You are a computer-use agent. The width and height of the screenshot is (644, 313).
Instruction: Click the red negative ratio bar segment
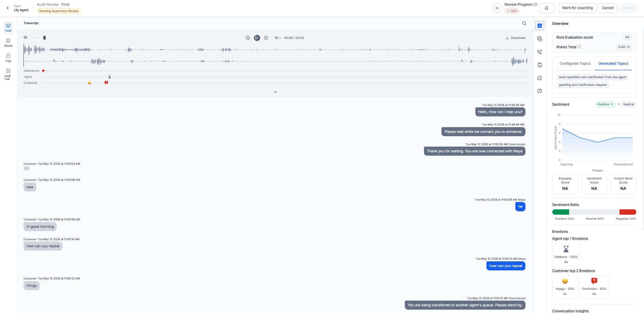pos(628,212)
